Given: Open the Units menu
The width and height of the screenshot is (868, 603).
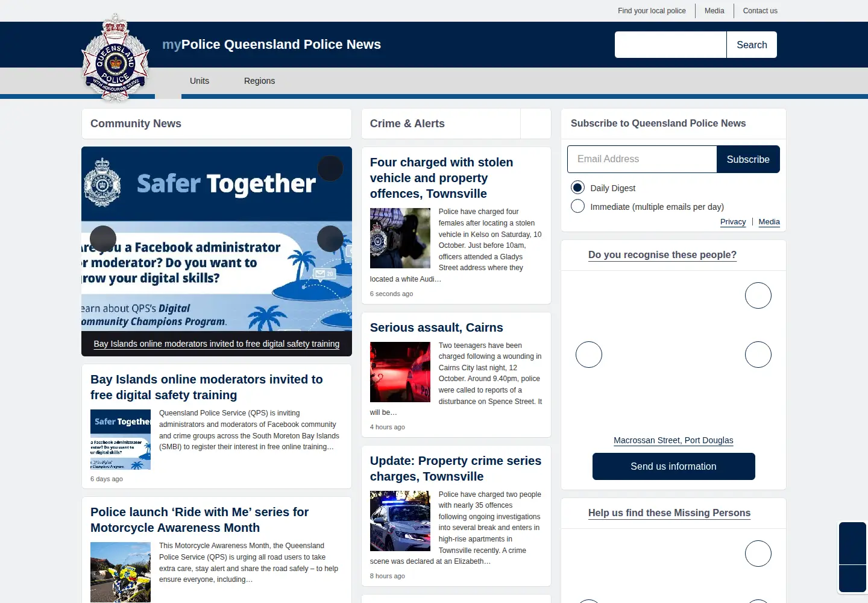Looking at the screenshot, I should 200,81.
